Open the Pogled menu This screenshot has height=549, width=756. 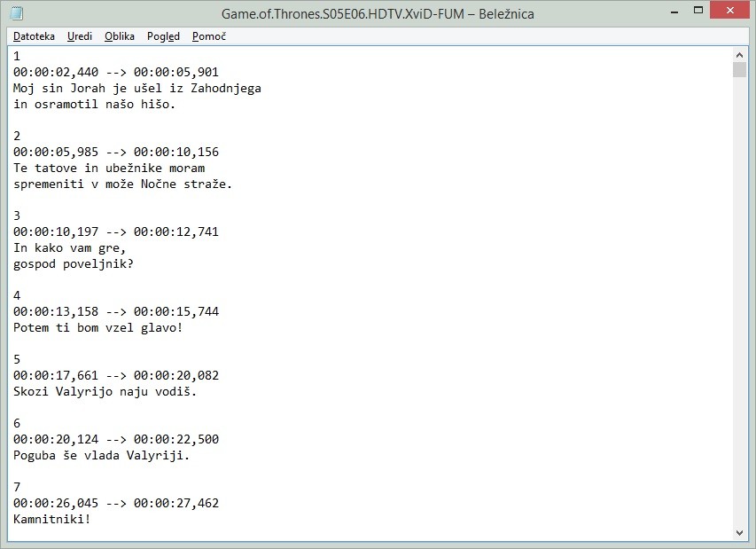[x=163, y=36]
